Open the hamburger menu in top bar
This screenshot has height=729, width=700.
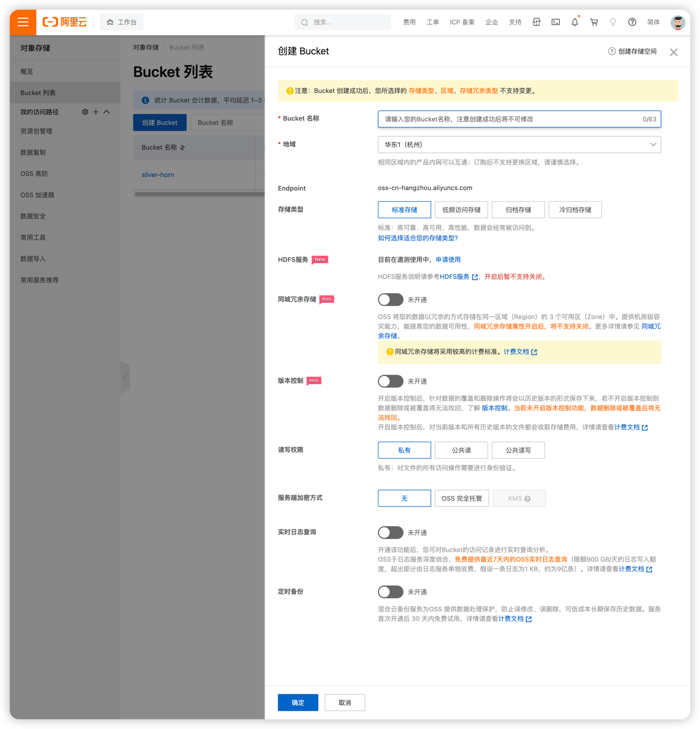point(23,22)
